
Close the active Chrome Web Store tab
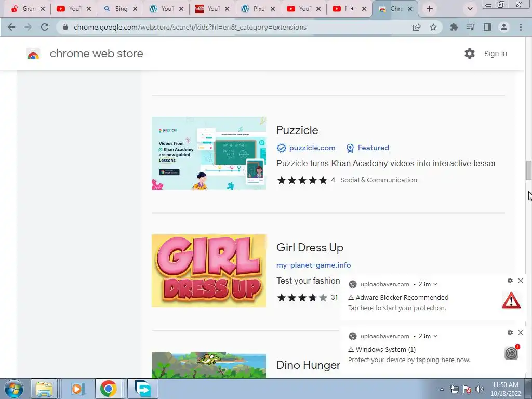coord(410,9)
